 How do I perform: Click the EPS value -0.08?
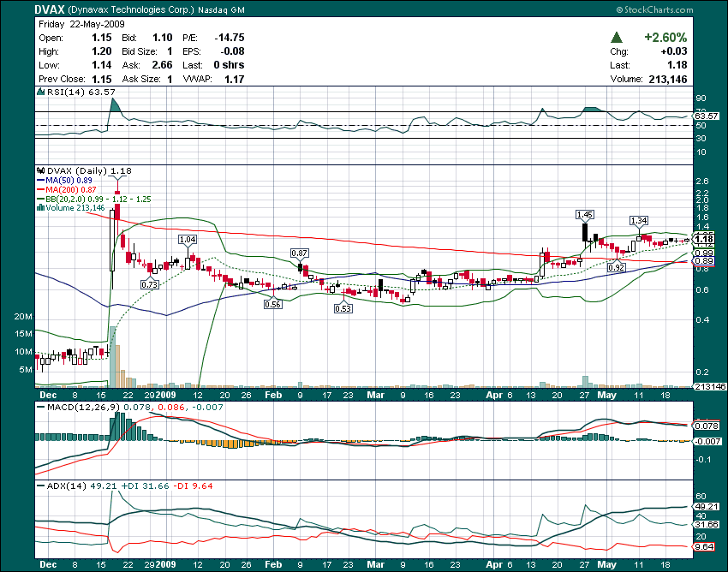232,51
